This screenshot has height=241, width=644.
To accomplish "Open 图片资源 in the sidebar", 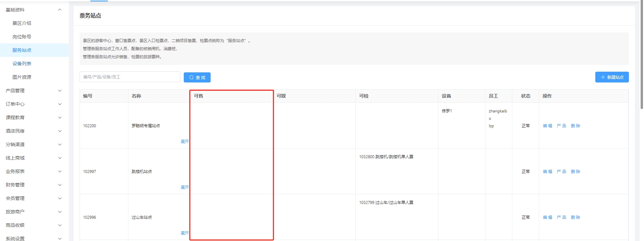I will pos(22,77).
